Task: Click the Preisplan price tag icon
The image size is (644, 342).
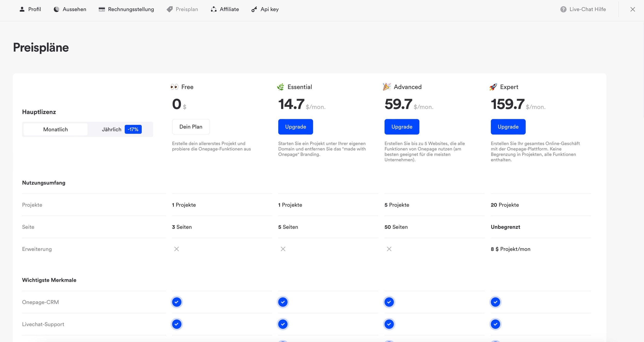Action: [x=170, y=9]
